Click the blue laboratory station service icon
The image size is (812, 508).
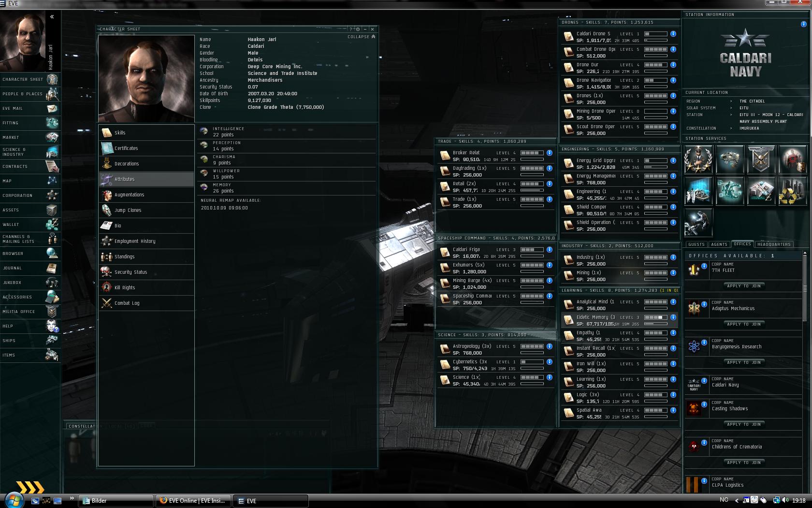698,191
